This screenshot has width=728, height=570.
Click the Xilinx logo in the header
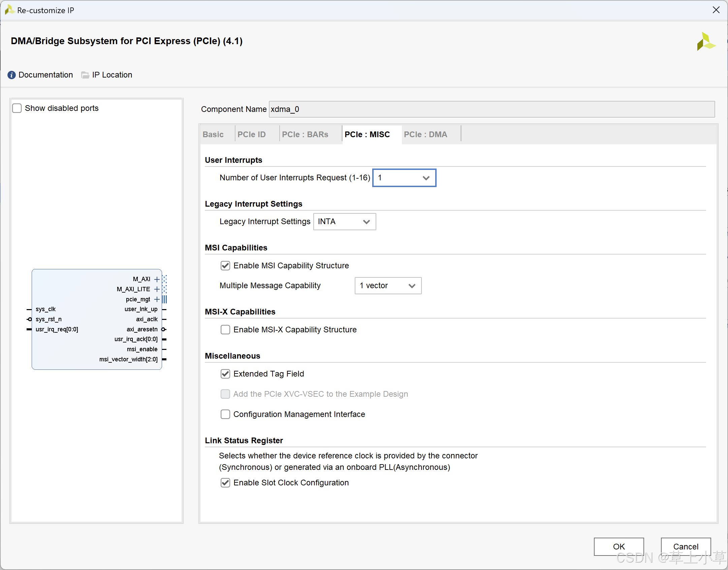[x=706, y=42]
